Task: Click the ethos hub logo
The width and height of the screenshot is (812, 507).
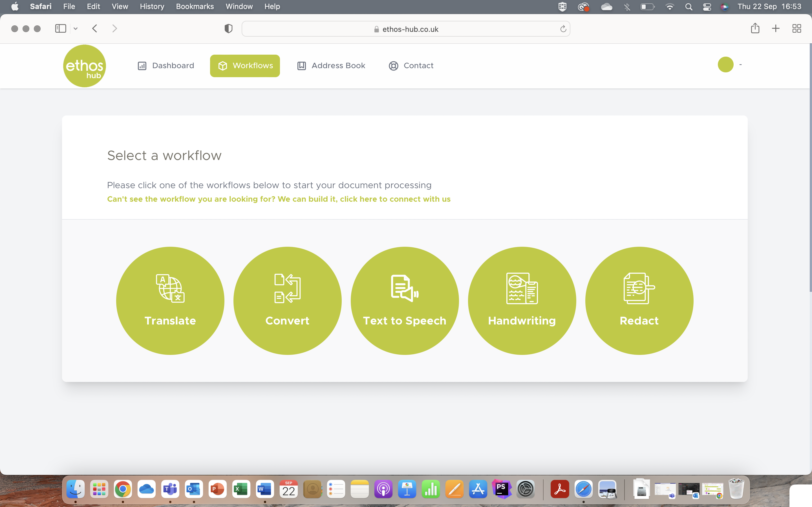Action: (84, 66)
